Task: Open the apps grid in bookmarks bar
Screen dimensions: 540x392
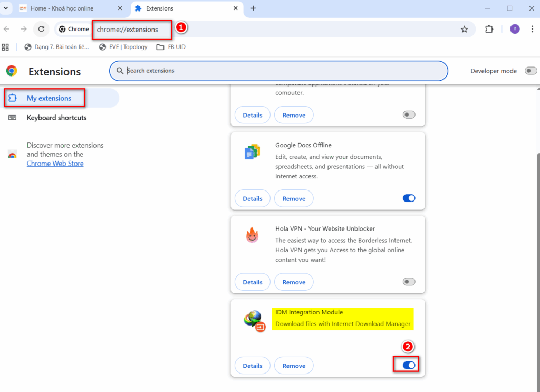Action: point(5,47)
